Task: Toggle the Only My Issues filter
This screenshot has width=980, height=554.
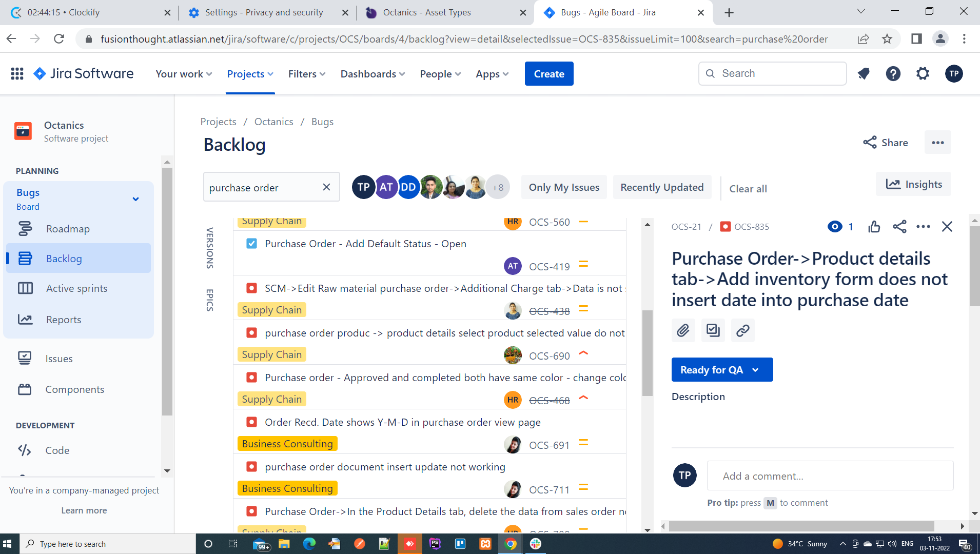Action: pyautogui.click(x=564, y=187)
